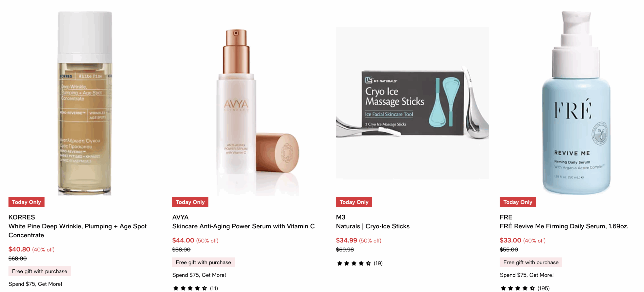The height and width of the screenshot is (292, 644).
Task: Click the KORRES brand name
Action: tap(22, 217)
